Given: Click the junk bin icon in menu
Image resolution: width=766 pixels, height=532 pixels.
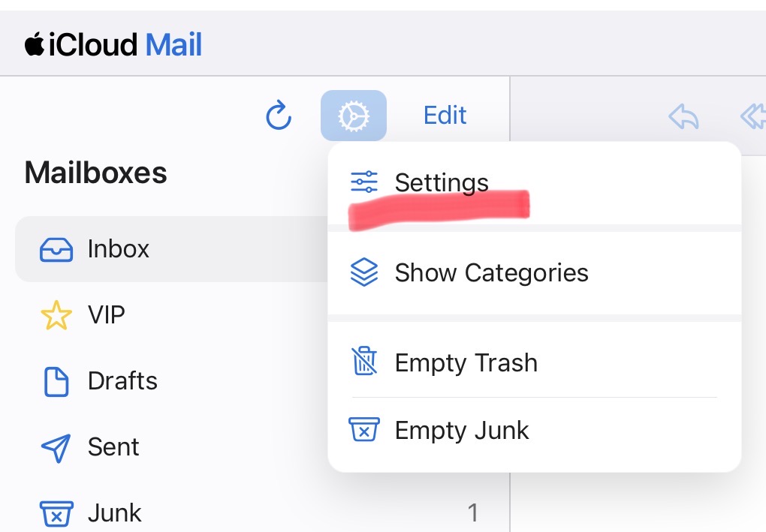Looking at the screenshot, I should coord(364,429).
